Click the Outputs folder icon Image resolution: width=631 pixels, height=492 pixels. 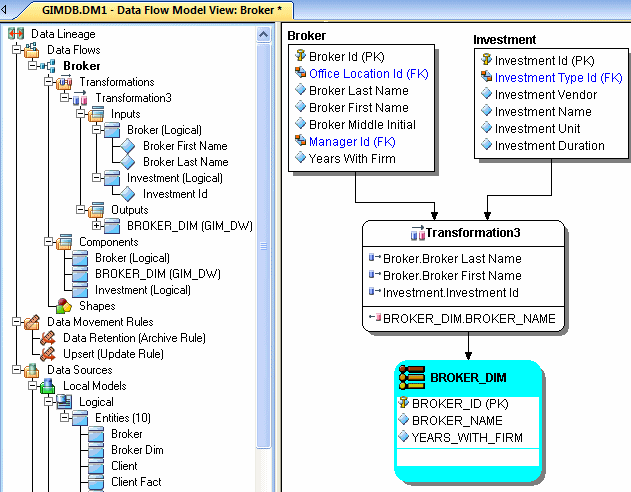96,210
